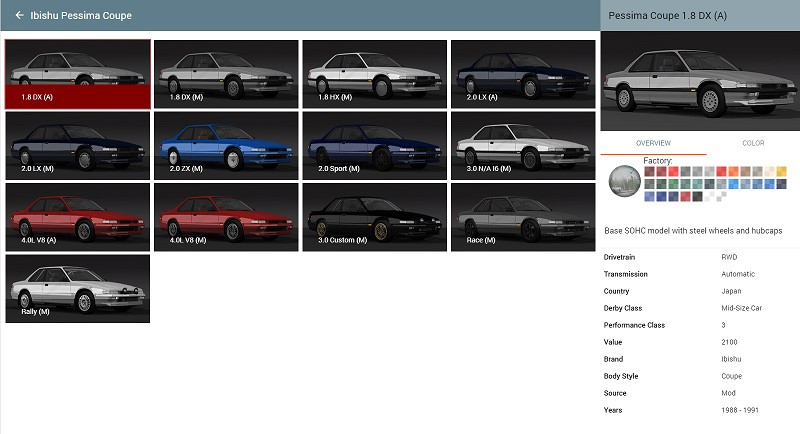
Task: Select the 2.0 Sport (M) configuration
Action: click(374, 146)
